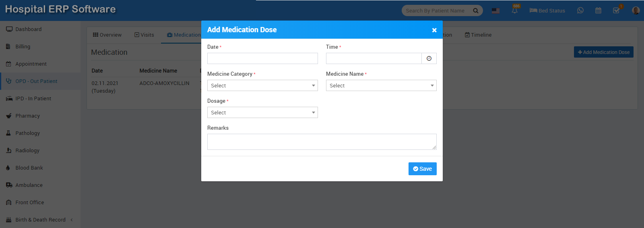Open language selector flag icon
644x228 pixels.
495,10
